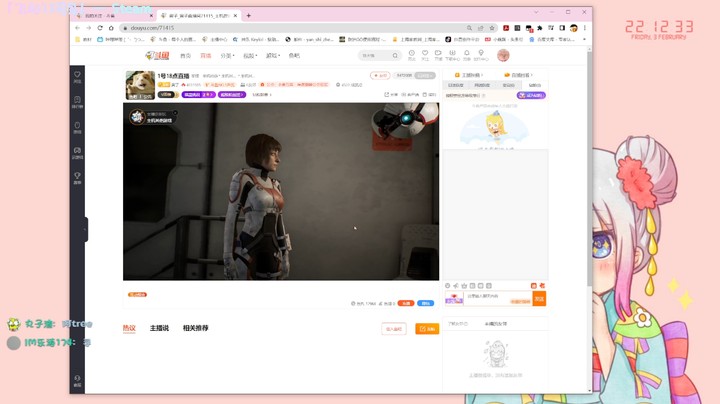Viewport: 720px width, 404px height.
Task: Switch to the 主播说 tab
Action: tap(159, 328)
